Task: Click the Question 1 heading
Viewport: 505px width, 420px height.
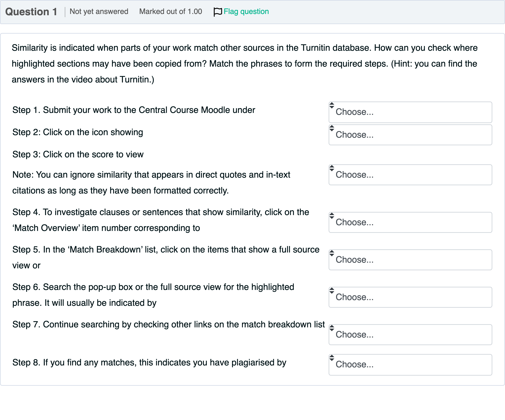Action: click(x=31, y=12)
